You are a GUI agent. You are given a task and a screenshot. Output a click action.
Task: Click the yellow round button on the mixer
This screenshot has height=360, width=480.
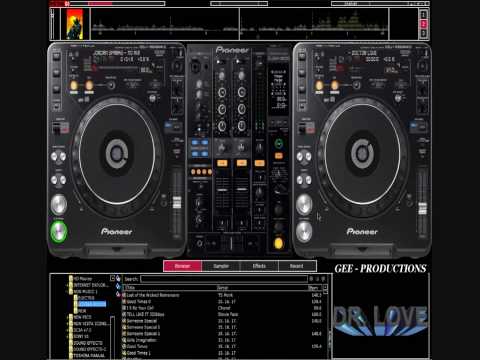coord(278,244)
